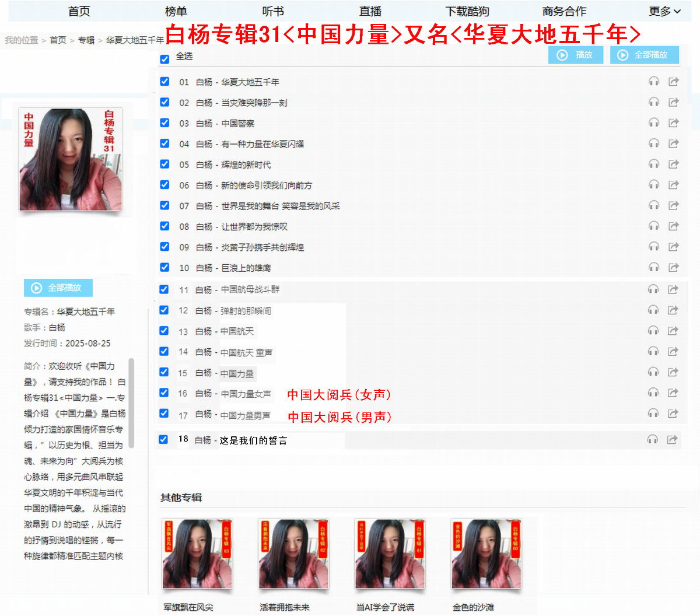Click headphone icon for track 06 新的使命引领我们向前方
Viewport: 700px width, 616px height.
pyautogui.click(x=654, y=185)
